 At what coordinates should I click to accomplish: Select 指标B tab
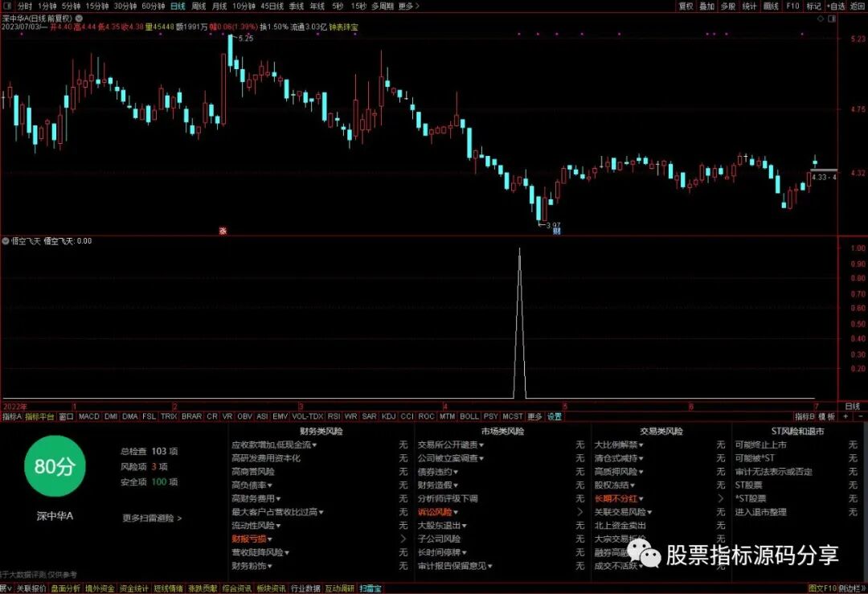[805, 416]
